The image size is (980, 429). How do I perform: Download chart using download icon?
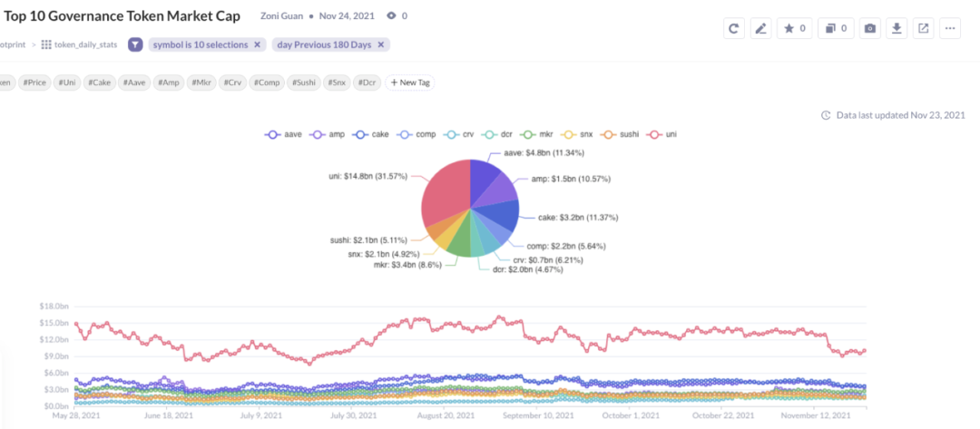point(897,28)
